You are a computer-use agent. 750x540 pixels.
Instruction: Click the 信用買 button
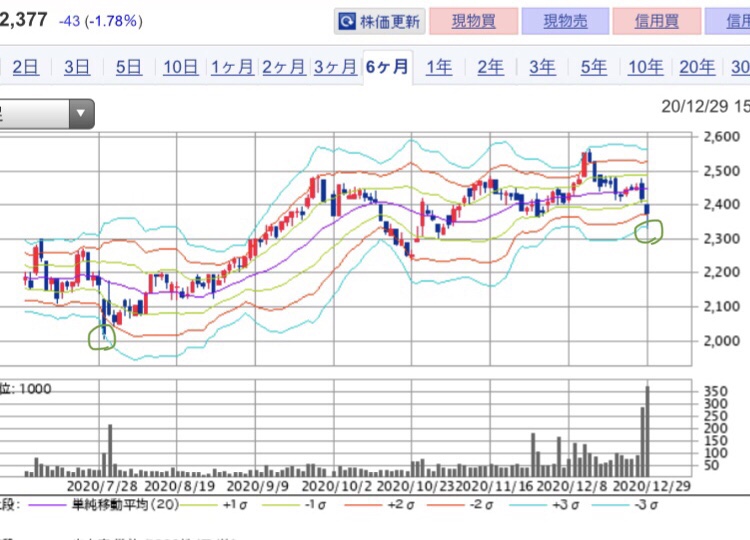coord(656,22)
